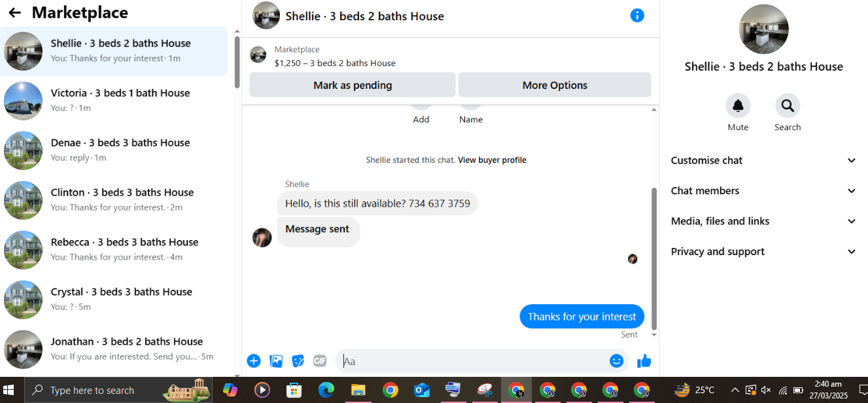This screenshot has width=868, height=403.
Task: Send a thumbs-up like
Action: (644, 361)
